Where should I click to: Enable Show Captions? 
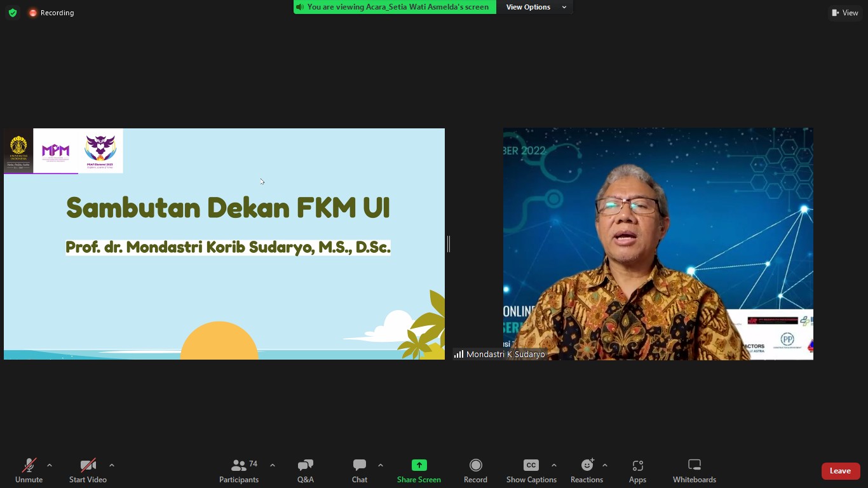[x=531, y=470]
